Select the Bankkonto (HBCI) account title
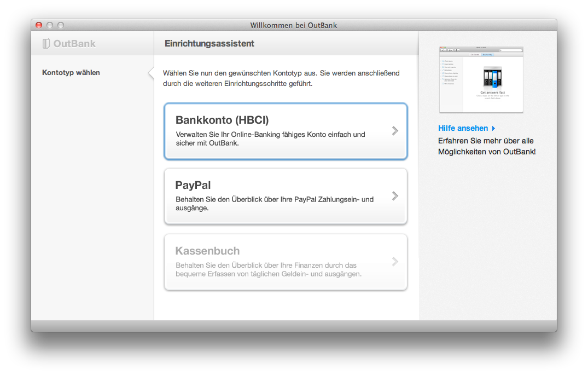This screenshot has width=588, height=375. 222,120
